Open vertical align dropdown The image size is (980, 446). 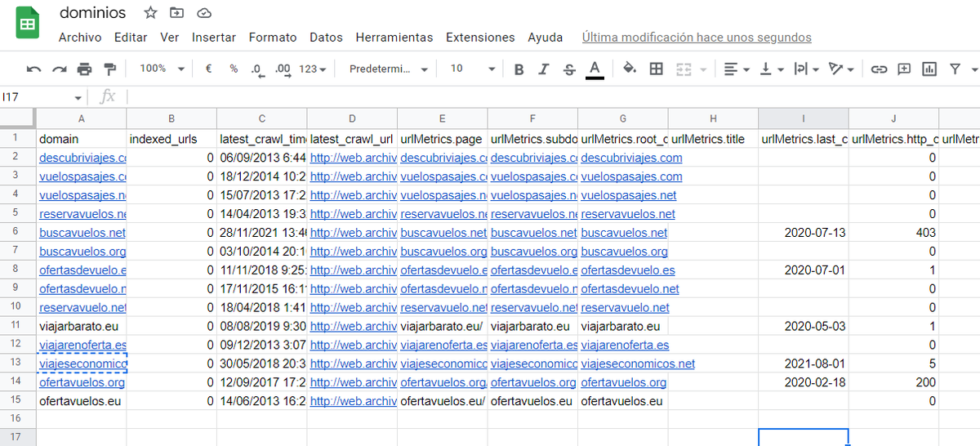[x=772, y=69]
